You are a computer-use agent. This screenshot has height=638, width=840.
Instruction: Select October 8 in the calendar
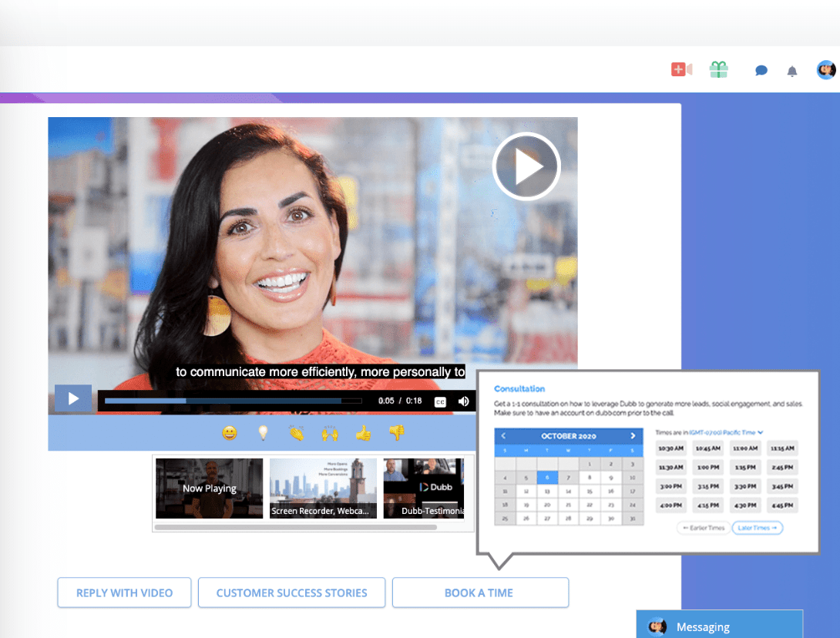590,477
